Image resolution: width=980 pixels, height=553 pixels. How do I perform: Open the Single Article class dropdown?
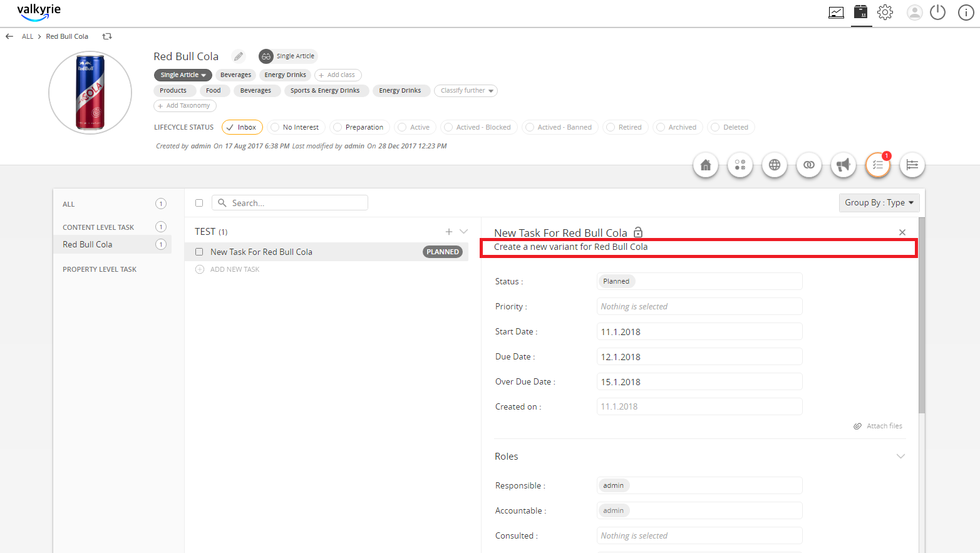click(183, 75)
